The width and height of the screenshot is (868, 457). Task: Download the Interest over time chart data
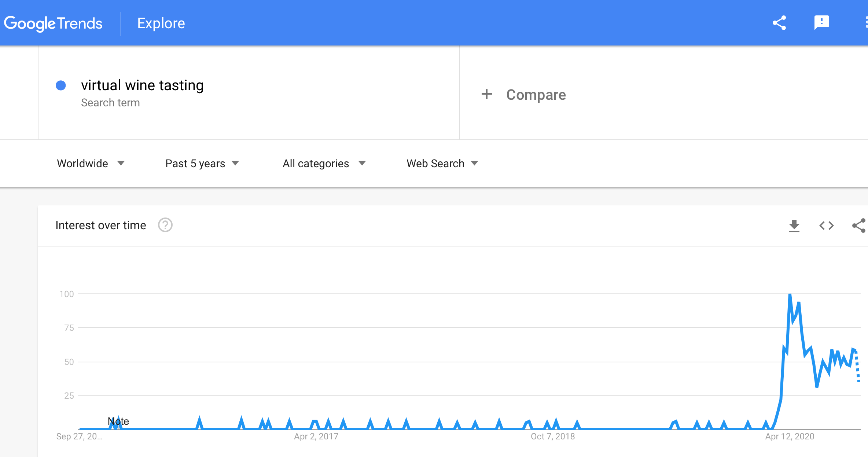click(794, 226)
